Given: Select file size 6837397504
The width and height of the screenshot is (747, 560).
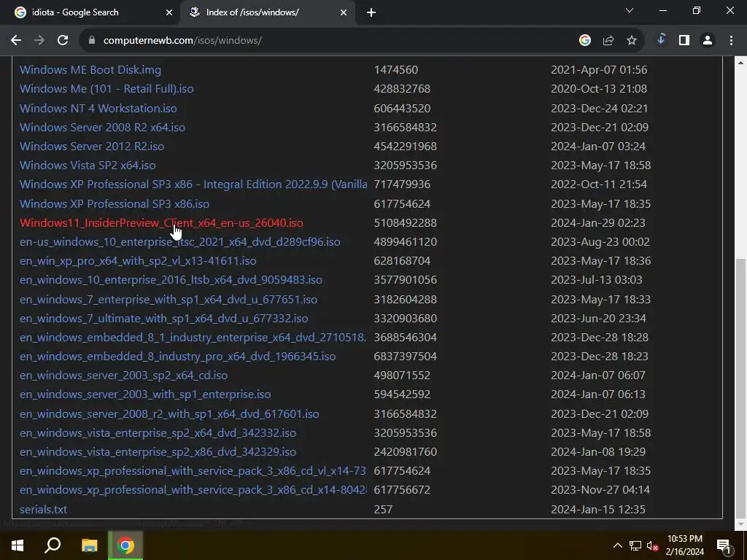Looking at the screenshot, I should 406,357.
